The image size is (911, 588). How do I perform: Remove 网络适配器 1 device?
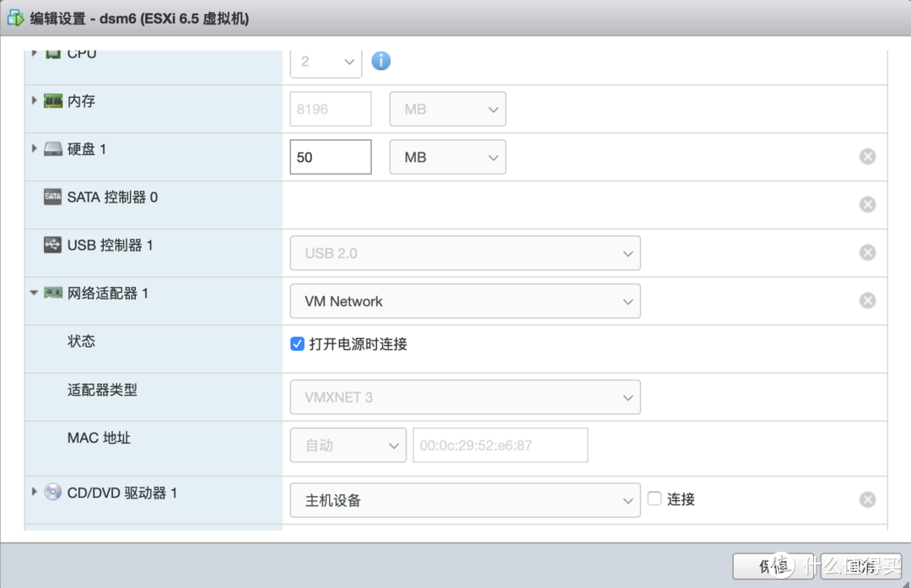pyautogui.click(x=867, y=300)
